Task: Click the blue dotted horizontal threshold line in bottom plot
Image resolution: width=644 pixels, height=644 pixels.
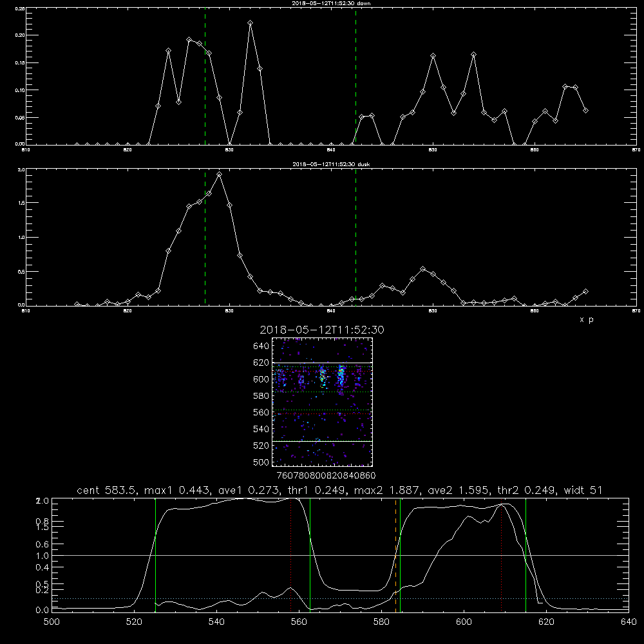Action: click(x=340, y=599)
